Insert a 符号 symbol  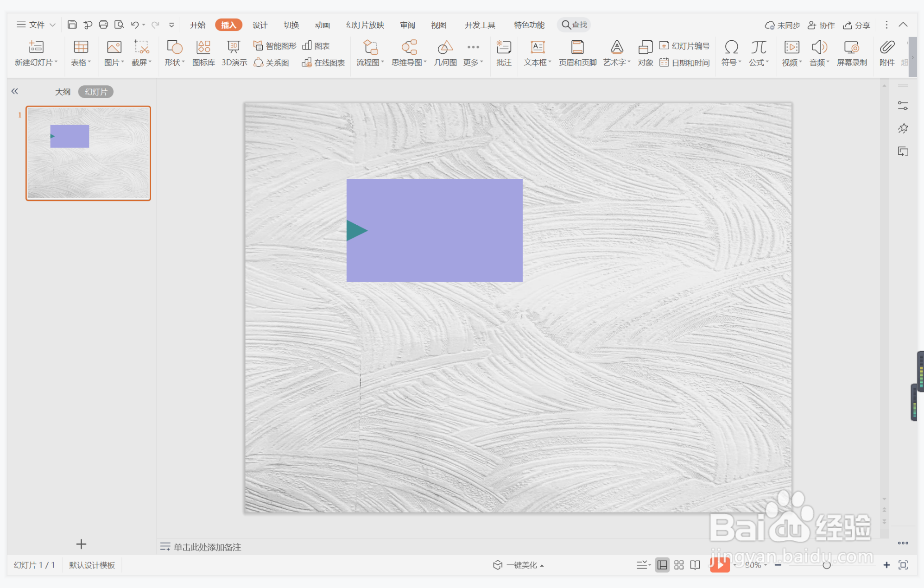731,53
